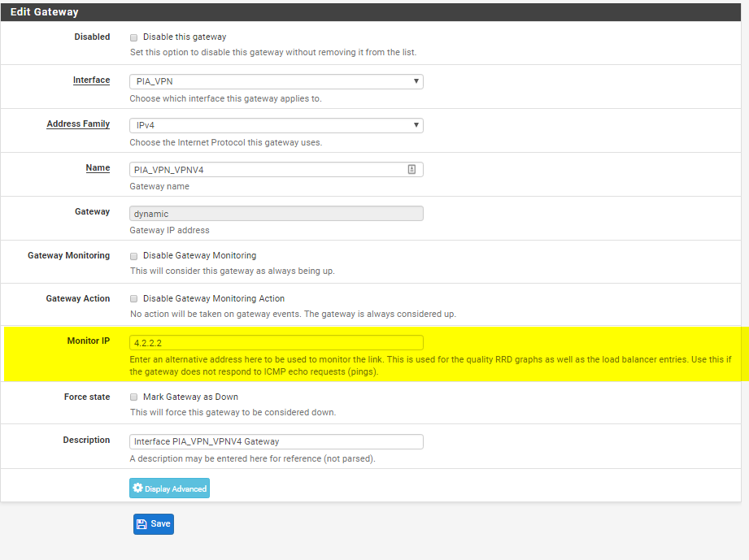Click the underlined Address Family label
749x560 pixels.
click(78, 124)
